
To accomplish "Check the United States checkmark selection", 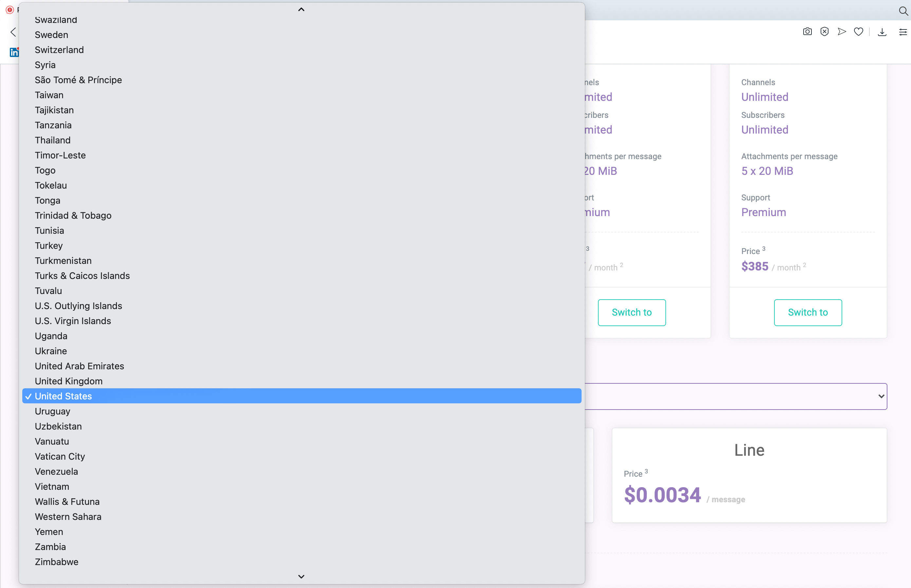I will [28, 395].
